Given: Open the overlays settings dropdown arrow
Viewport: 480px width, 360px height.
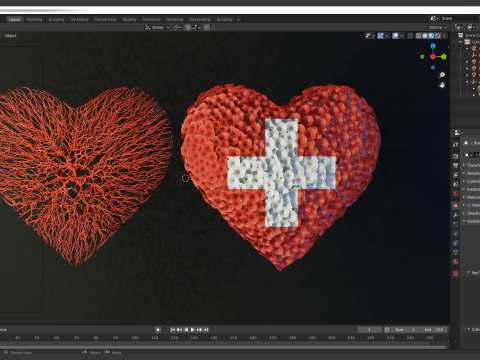Looking at the screenshot, I should click(402, 36).
